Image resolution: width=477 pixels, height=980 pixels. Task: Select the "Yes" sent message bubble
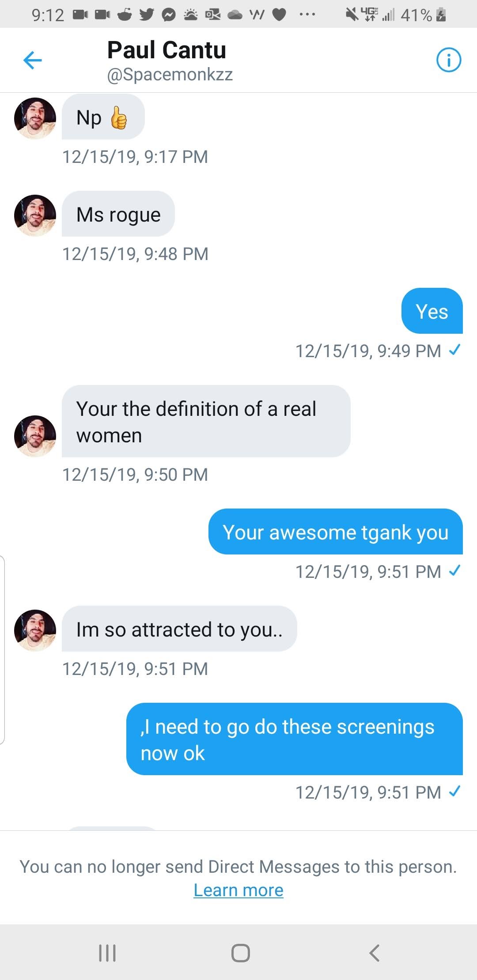coord(432,311)
